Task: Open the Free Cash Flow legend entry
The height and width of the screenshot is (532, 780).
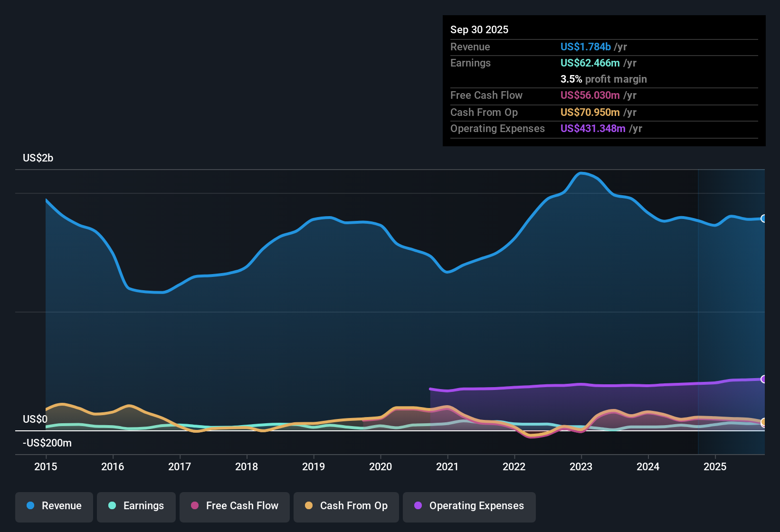Action: (x=234, y=506)
